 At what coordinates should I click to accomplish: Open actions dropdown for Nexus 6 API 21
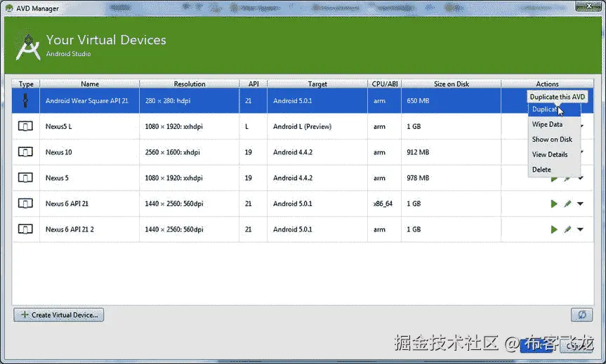point(580,204)
